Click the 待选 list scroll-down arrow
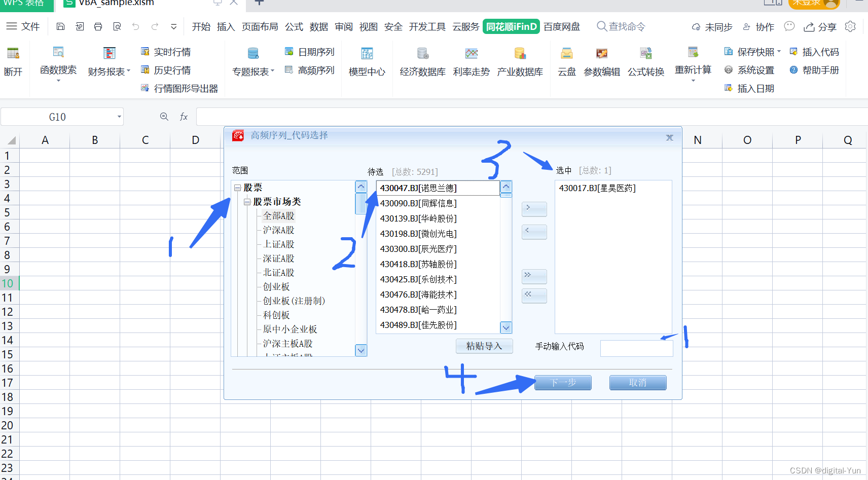The image size is (868, 480). (506, 327)
